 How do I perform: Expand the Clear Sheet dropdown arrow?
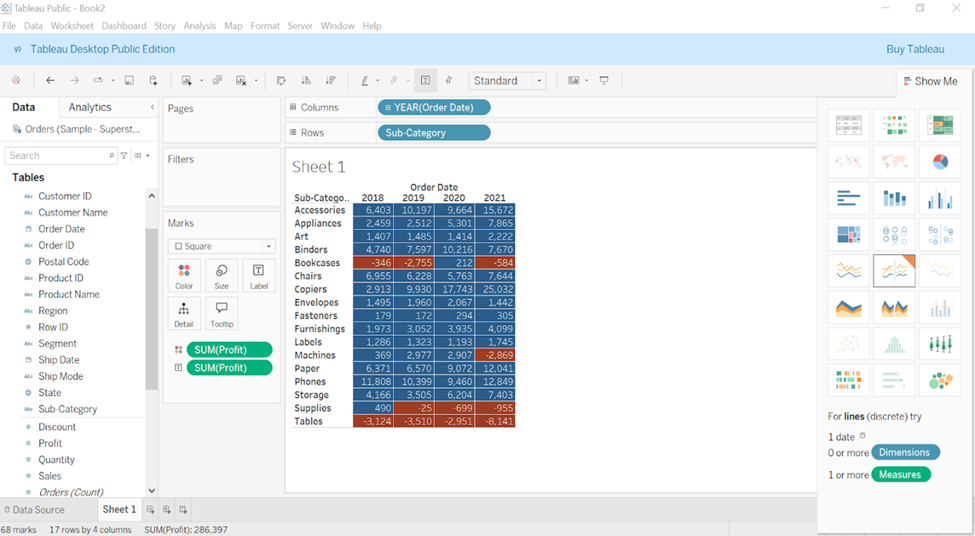tap(256, 81)
